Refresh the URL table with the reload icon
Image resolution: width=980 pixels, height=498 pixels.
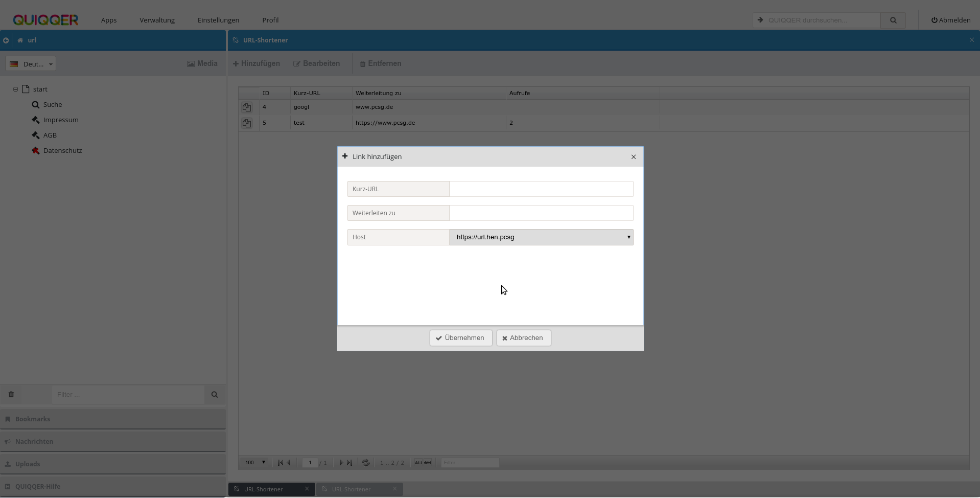pyautogui.click(x=366, y=463)
